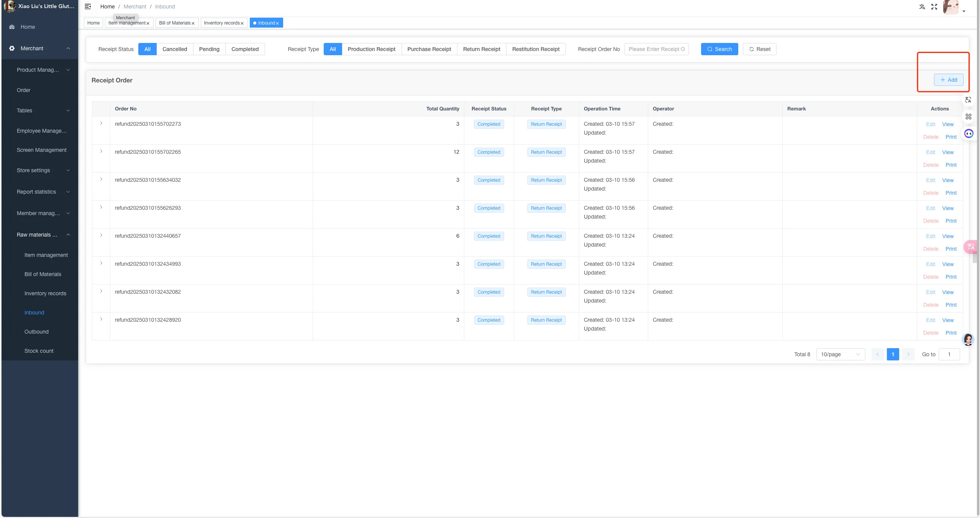Expand row refund20250310155634032
This screenshot has width=980, height=518.
[101, 179]
